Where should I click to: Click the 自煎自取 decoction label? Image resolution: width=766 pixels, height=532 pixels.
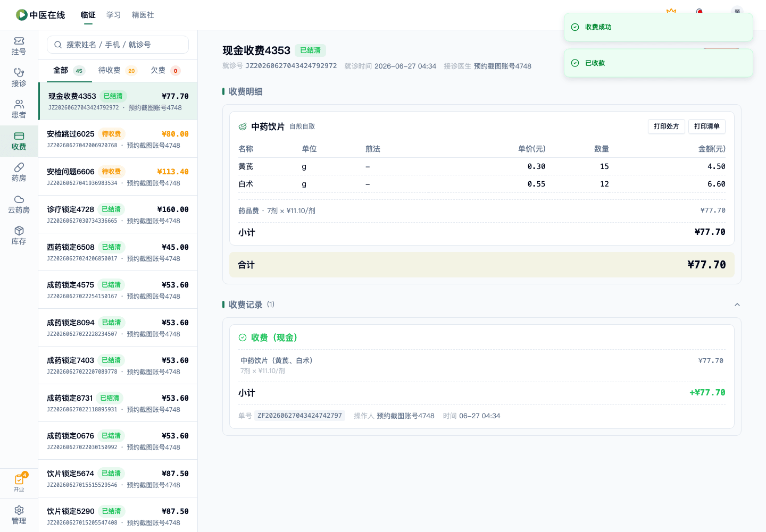point(302,126)
